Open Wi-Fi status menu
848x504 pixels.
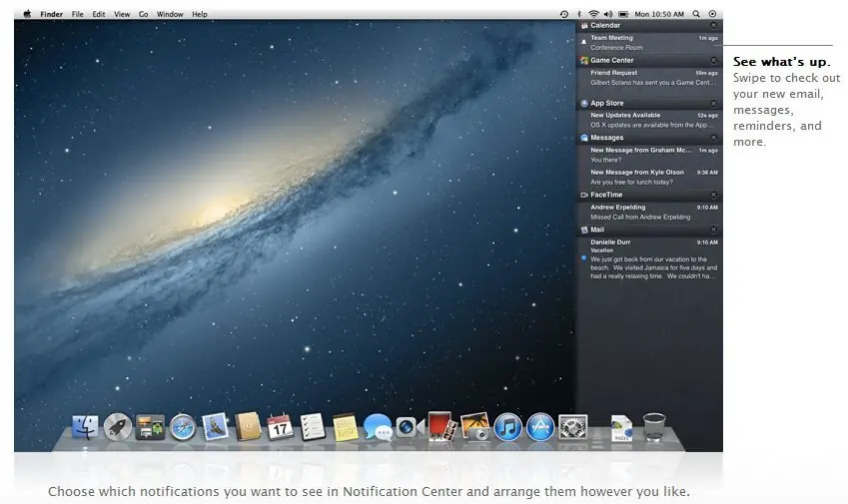pyautogui.click(x=593, y=14)
